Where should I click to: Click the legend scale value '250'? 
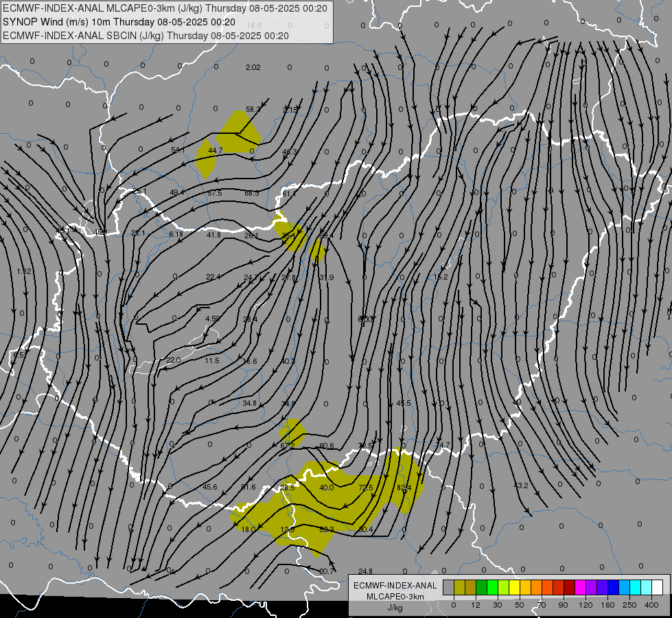(629, 605)
